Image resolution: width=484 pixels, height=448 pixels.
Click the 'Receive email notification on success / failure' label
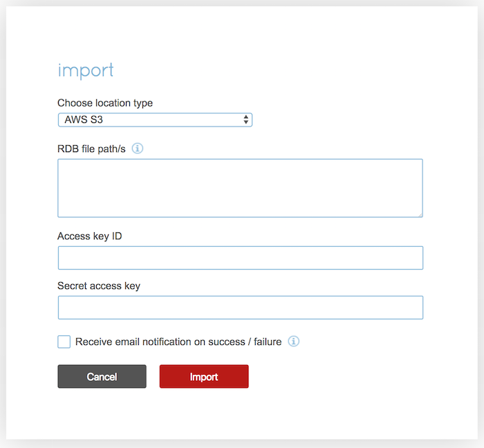(178, 342)
